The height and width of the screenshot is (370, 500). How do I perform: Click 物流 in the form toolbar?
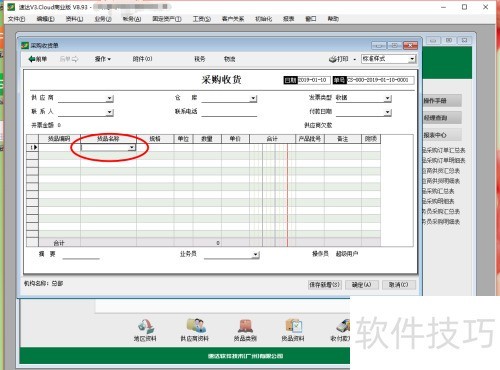(x=230, y=59)
